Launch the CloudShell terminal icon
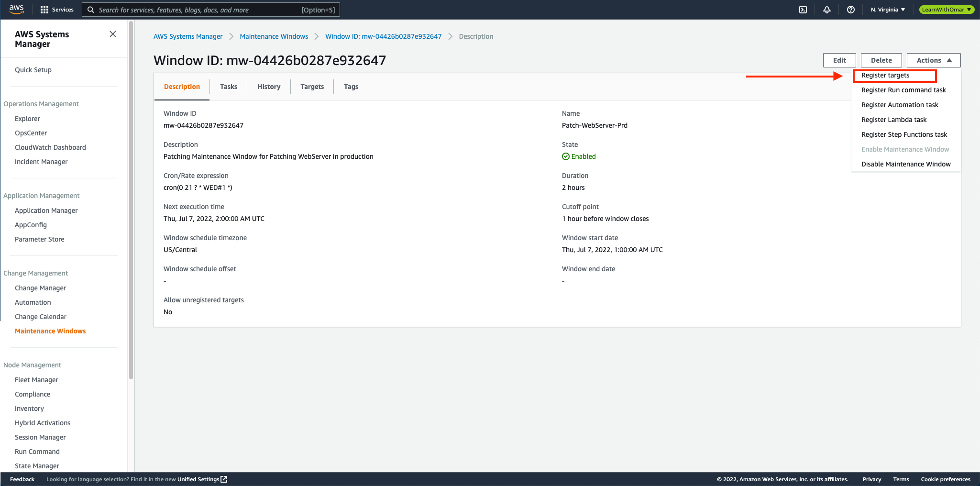This screenshot has width=980, height=486. [803, 10]
